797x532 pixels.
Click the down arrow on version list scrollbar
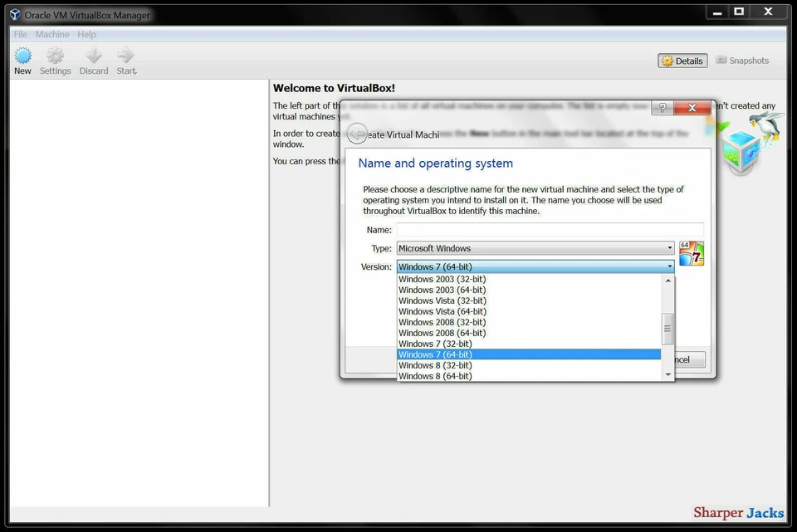click(x=668, y=374)
